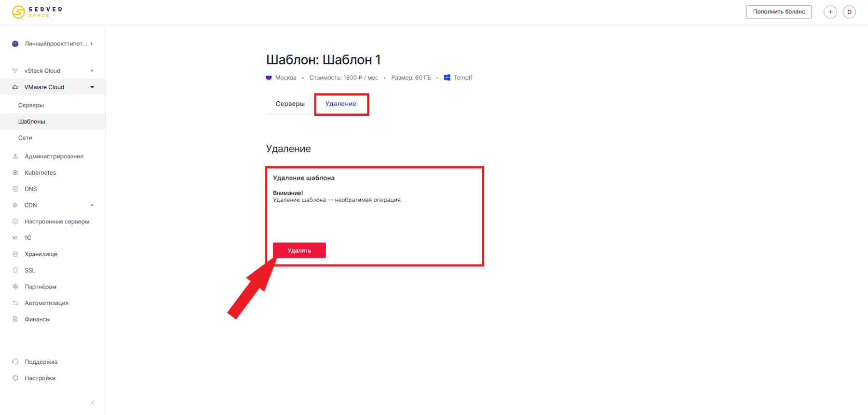Open the Автоматизация link
The width and height of the screenshot is (868, 415).
click(47, 303)
